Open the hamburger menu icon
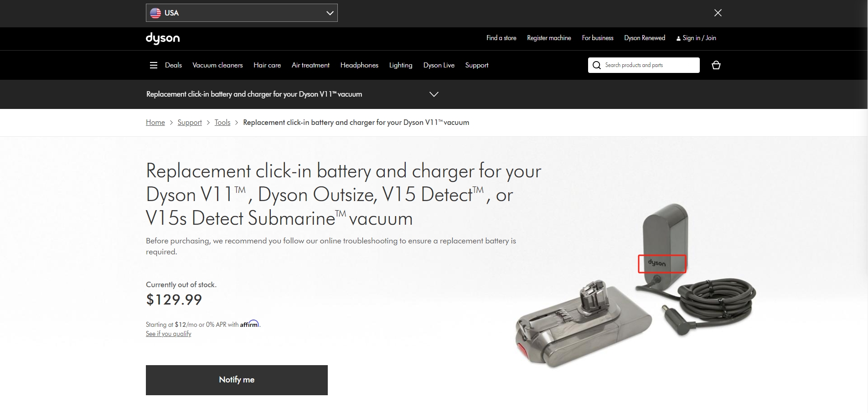Screen dimensions: 868x413 153,65
